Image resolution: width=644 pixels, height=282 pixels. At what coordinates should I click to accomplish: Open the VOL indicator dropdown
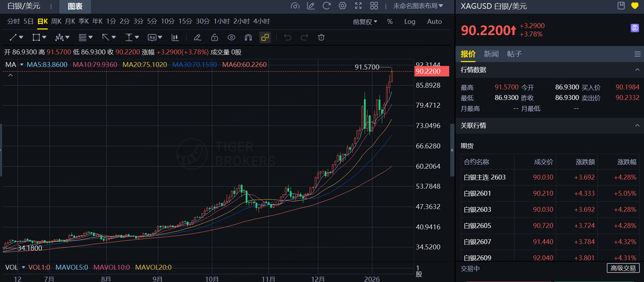pyautogui.click(x=24, y=267)
